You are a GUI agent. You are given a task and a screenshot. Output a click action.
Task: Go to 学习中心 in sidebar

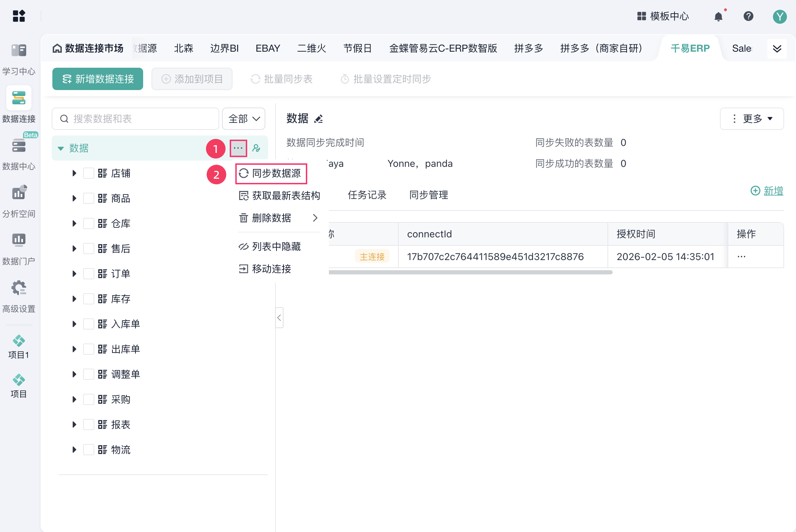[x=19, y=59]
